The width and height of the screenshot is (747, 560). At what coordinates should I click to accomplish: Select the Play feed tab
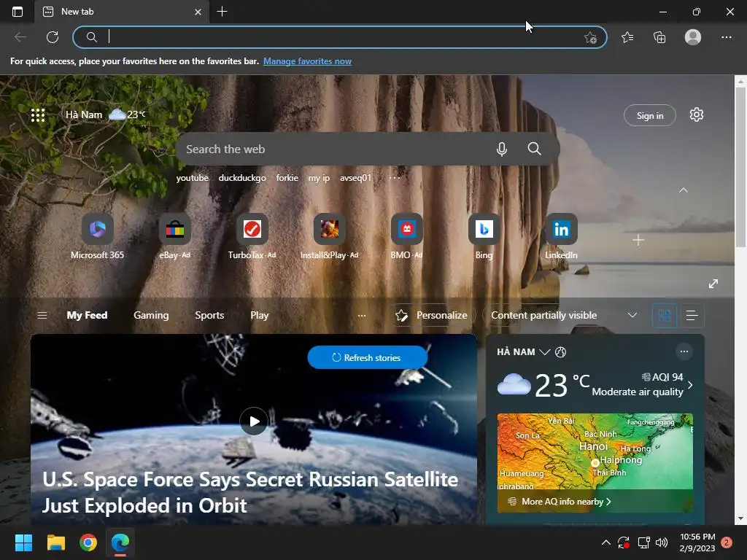point(259,315)
